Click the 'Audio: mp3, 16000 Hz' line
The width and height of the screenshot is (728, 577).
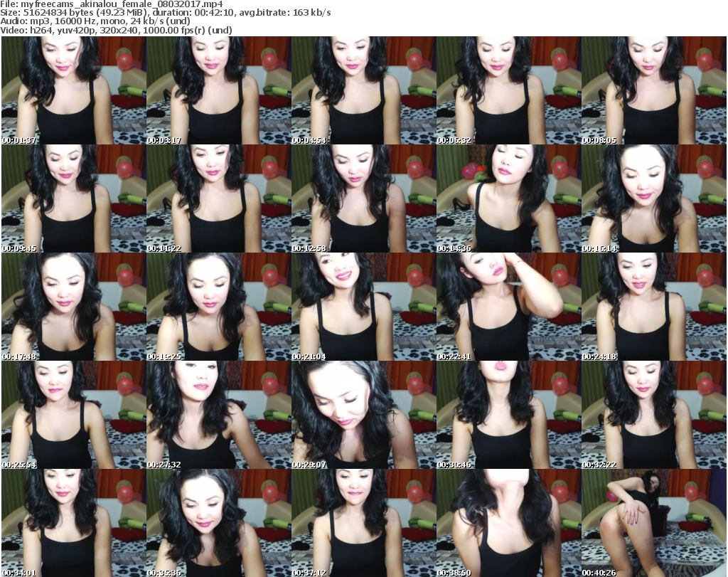(95, 21)
